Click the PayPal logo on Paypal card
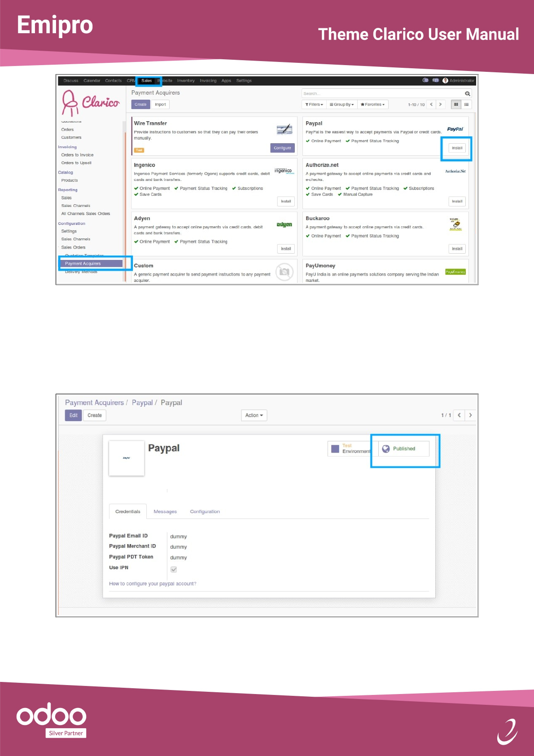Image resolution: width=534 pixels, height=756 pixels. click(x=455, y=129)
